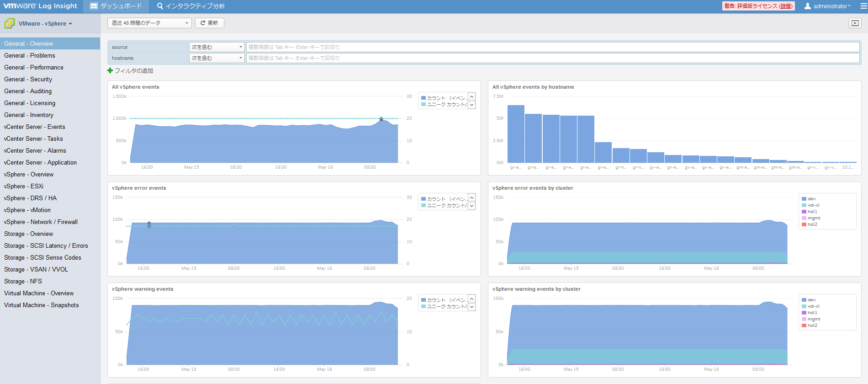Expand the administrator account menu
Image resolution: width=868 pixels, height=384 pixels.
(x=832, y=6)
